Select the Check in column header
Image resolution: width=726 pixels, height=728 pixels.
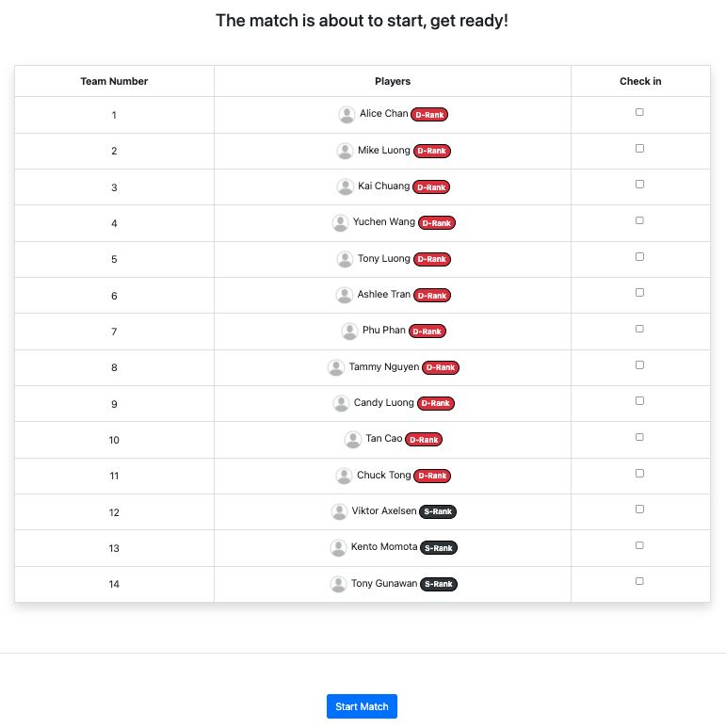click(x=640, y=81)
